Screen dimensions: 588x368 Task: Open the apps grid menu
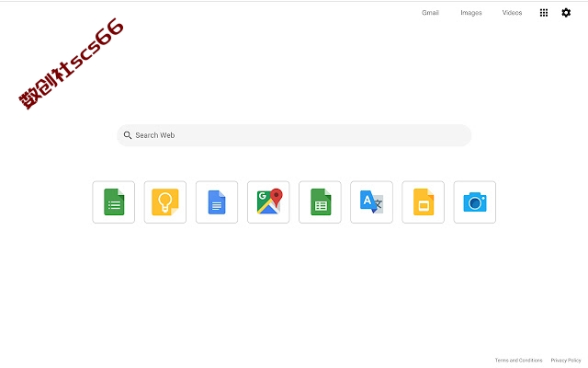(x=544, y=13)
